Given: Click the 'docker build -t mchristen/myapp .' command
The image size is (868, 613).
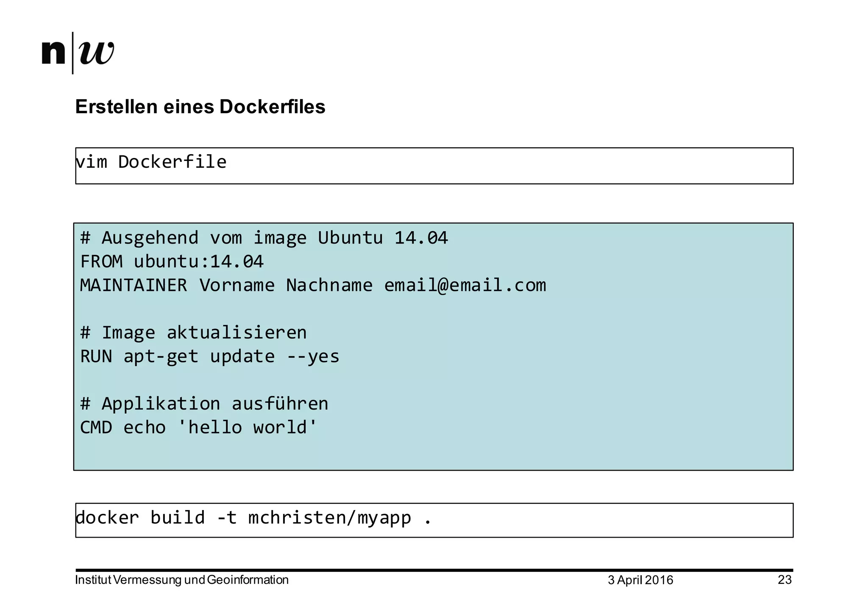Looking at the screenshot, I should click(253, 519).
